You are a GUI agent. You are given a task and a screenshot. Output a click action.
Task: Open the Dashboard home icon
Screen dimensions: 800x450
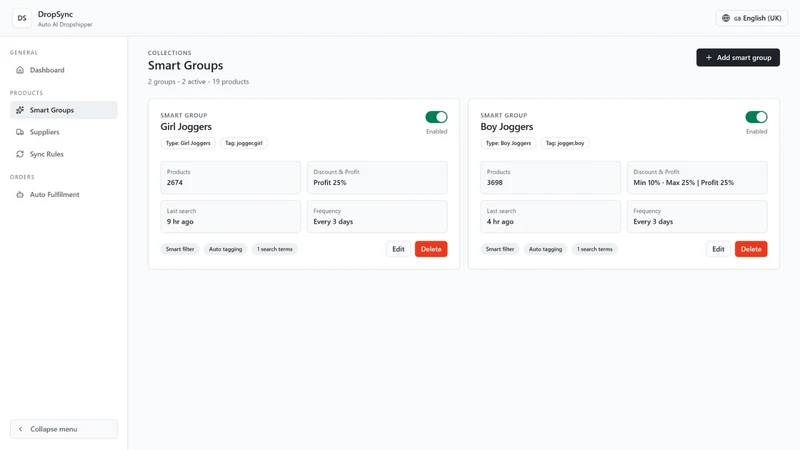(20, 70)
